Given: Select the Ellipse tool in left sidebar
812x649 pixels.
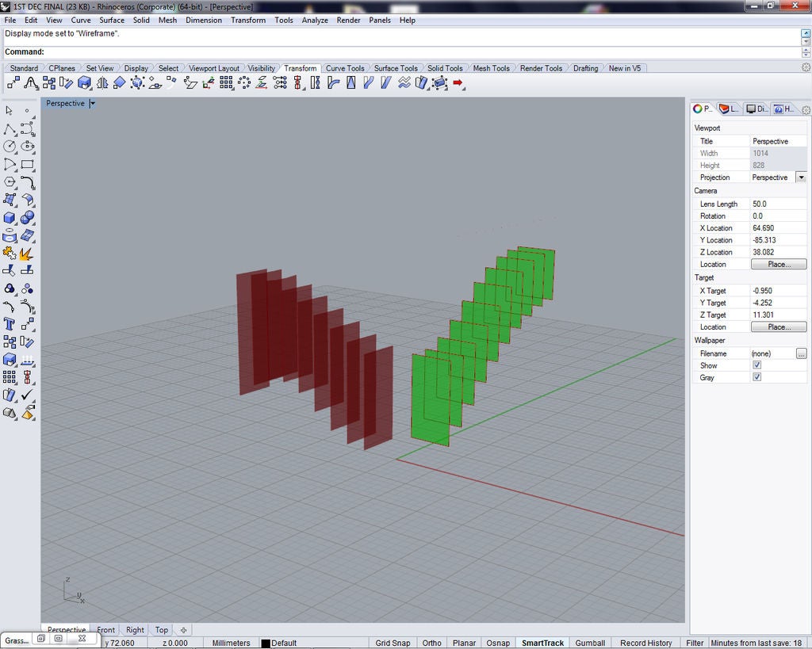Looking at the screenshot, I should 28,147.
